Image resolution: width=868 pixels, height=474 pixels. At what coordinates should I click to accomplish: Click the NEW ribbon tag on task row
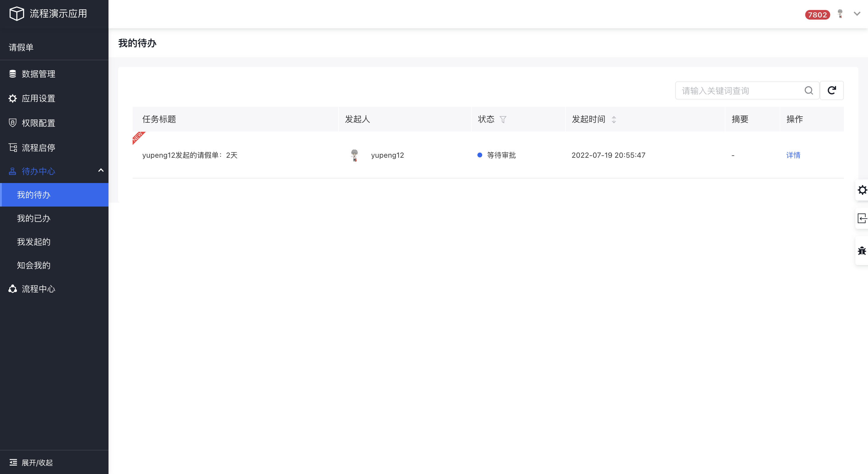coord(138,137)
